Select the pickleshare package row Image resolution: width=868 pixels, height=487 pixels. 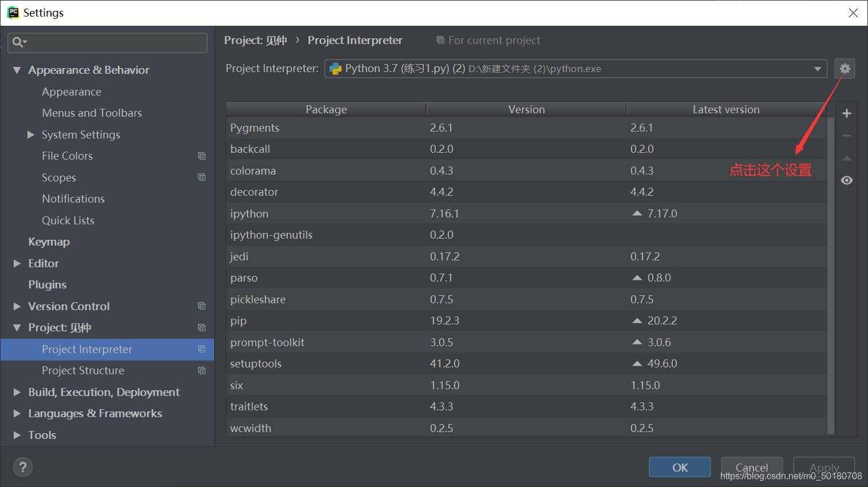pyautogui.click(x=527, y=299)
